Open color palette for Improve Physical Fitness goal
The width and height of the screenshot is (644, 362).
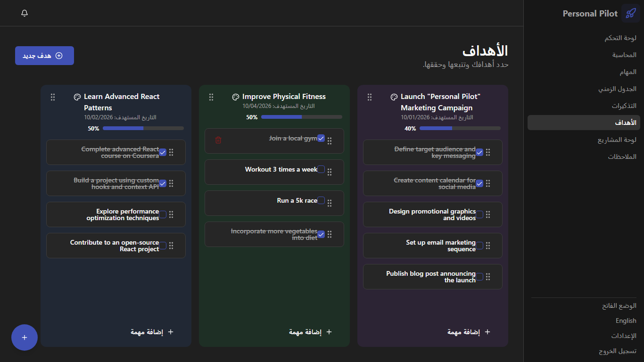tap(236, 97)
